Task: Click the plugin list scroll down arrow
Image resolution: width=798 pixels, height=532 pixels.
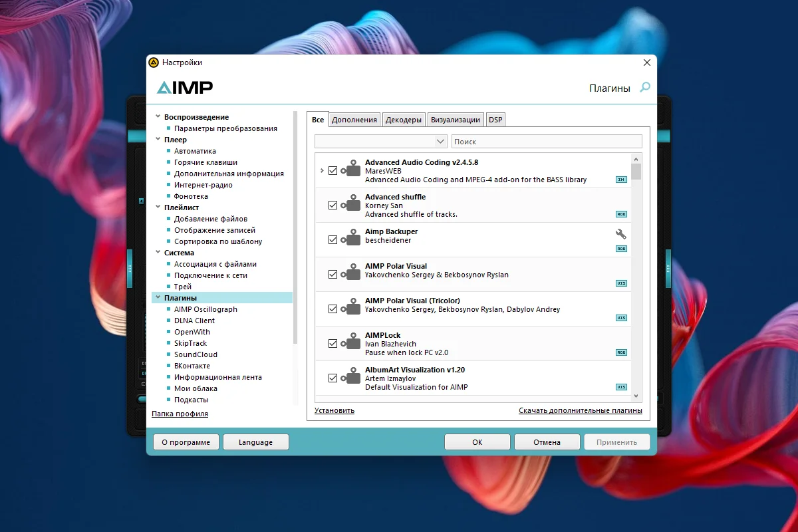Action: [636, 396]
